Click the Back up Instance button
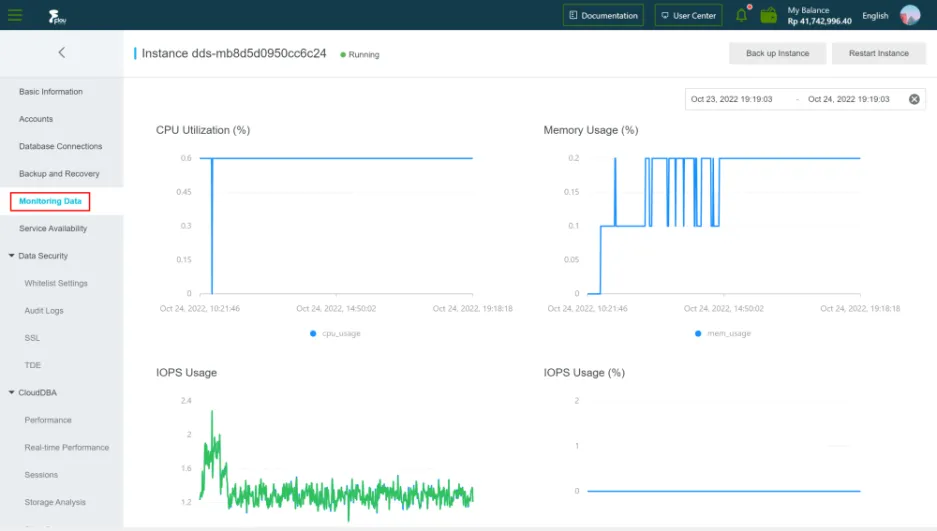The width and height of the screenshot is (937, 531). pyautogui.click(x=777, y=53)
